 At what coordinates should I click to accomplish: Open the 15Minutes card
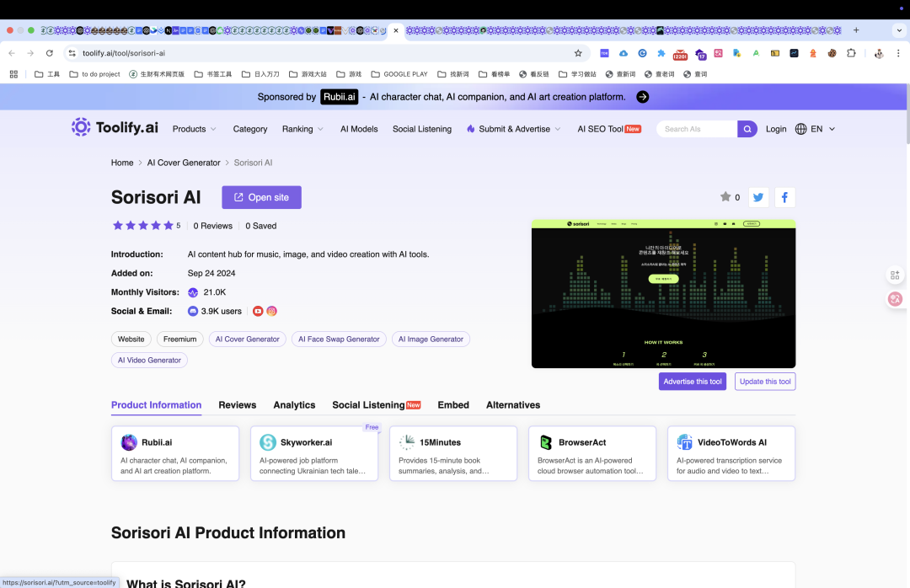pos(453,453)
